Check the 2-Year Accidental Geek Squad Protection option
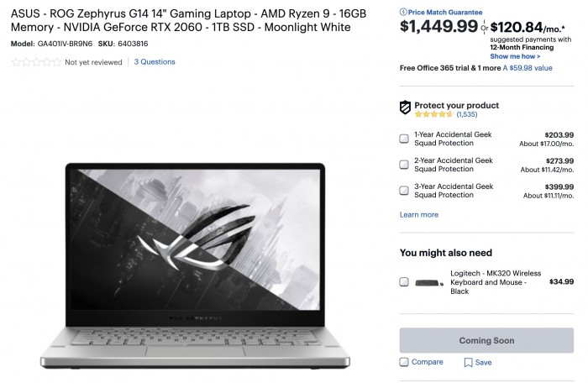588x383 pixels. (404, 165)
